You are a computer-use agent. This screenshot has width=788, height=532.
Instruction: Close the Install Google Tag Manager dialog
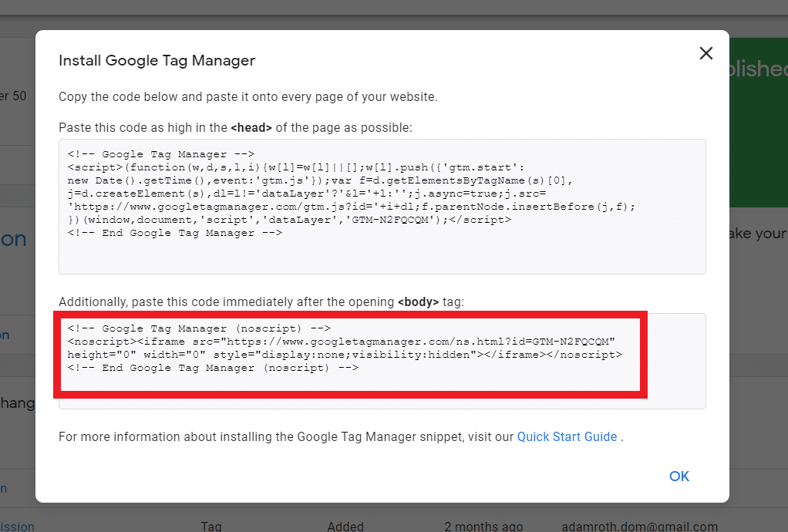click(705, 53)
